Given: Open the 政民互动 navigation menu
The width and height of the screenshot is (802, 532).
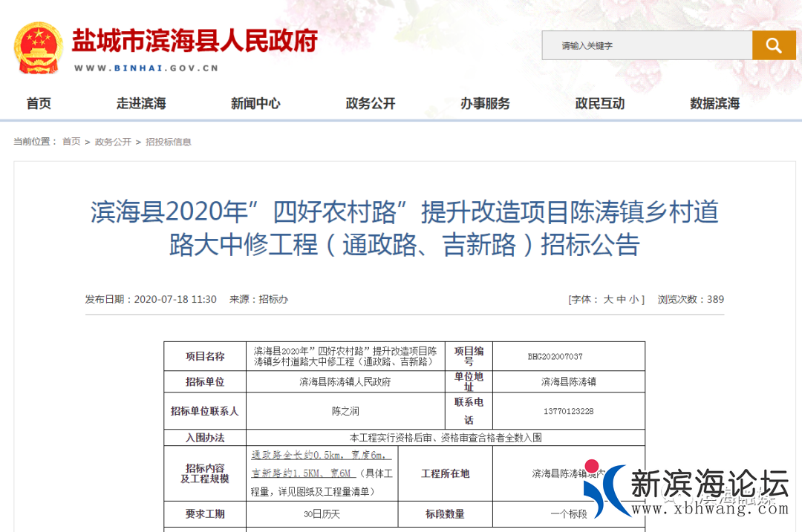Looking at the screenshot, I should pos(599,104).
